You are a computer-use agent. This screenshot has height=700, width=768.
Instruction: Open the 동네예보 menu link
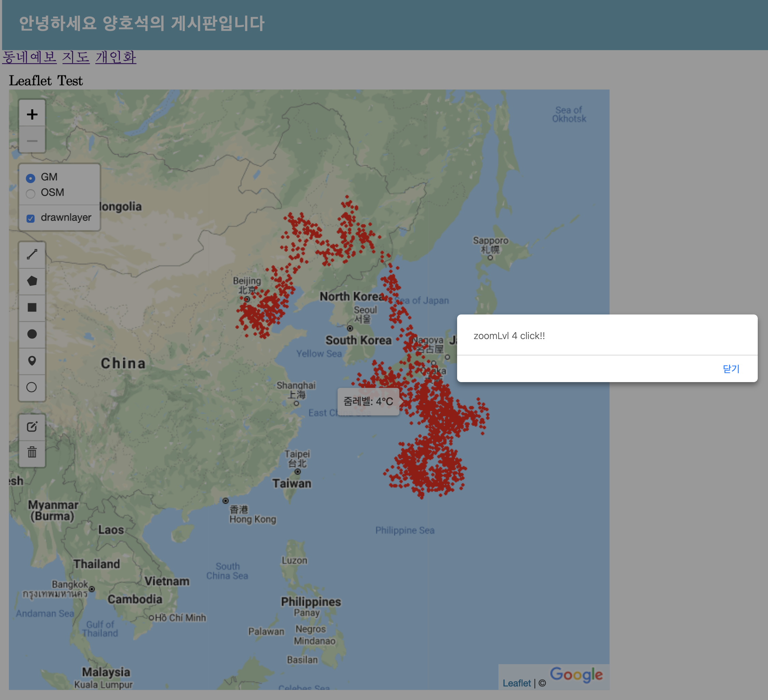pyautogui.click(x=29, y=57)
